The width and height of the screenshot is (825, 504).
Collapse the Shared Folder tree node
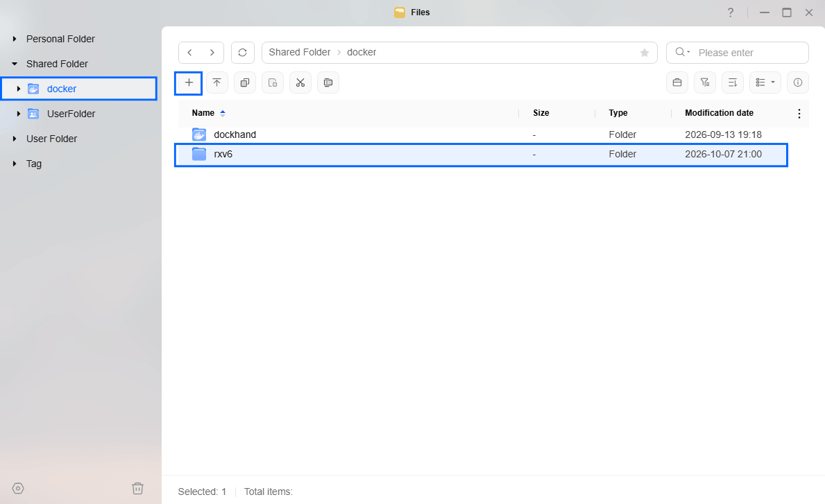pos(15,64)
